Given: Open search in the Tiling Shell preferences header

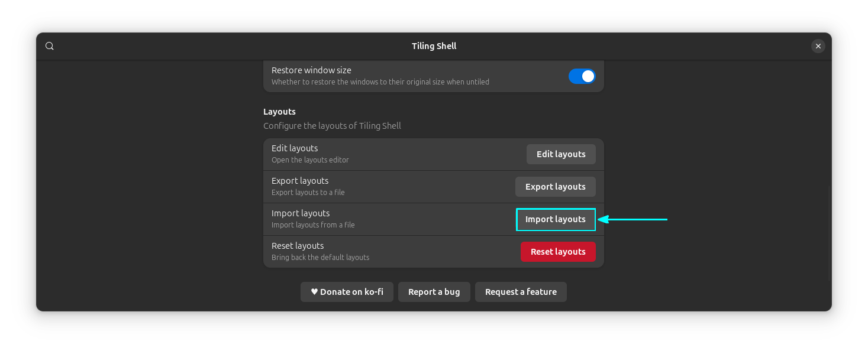Looking at the screenshot, I should coord(49,45).
